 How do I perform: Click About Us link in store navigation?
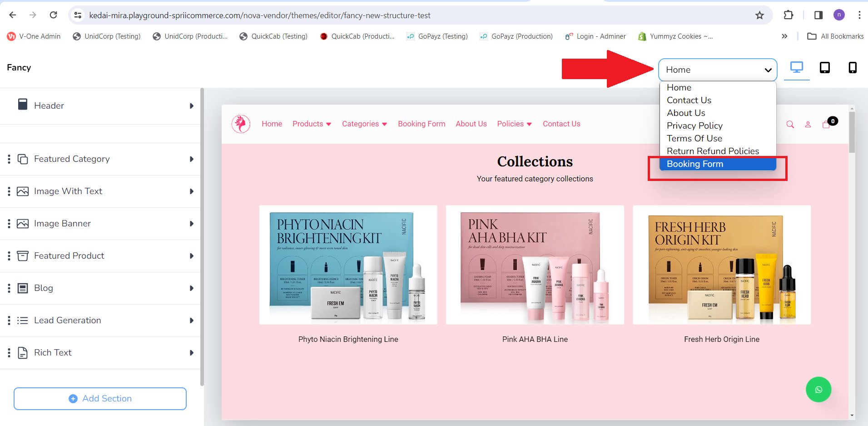point(471,124)
